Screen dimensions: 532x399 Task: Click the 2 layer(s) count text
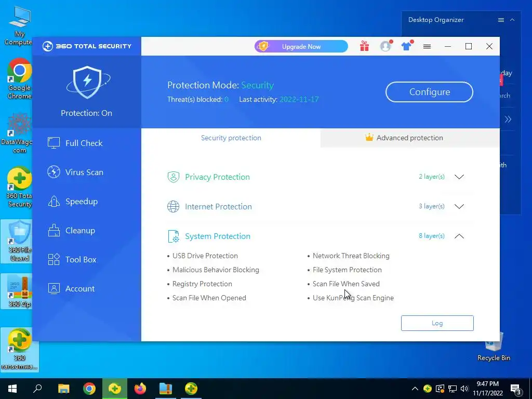pyautogui.click(x=432, y=177)
